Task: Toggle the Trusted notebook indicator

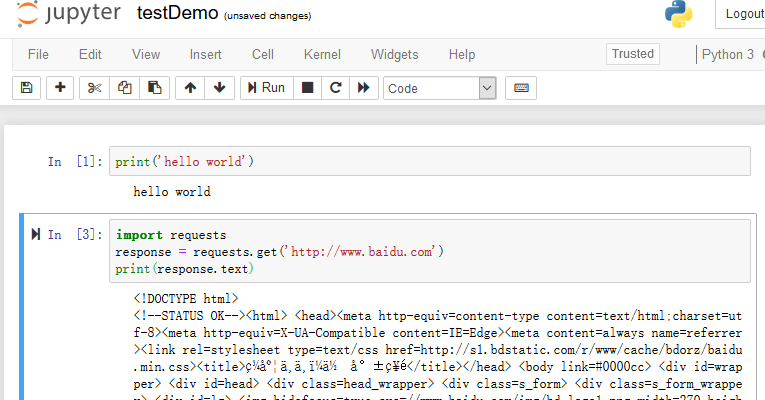Action: pos(633,54)
